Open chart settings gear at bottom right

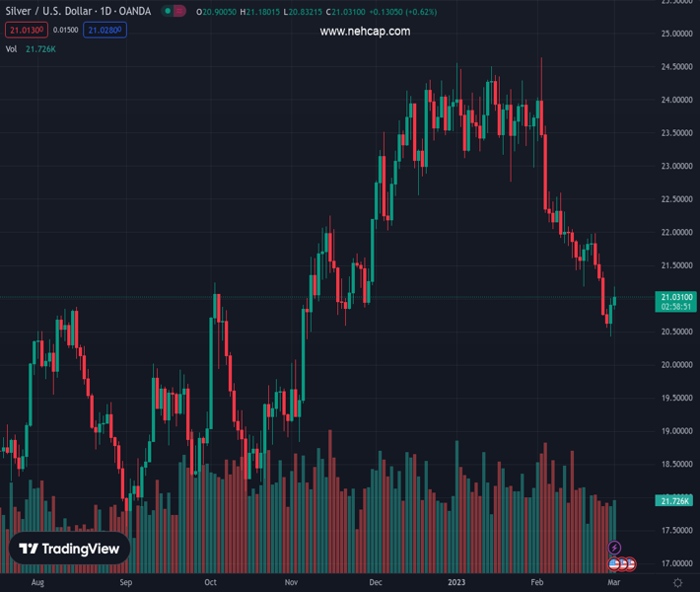pyautogui.click(x=677, y=583)
